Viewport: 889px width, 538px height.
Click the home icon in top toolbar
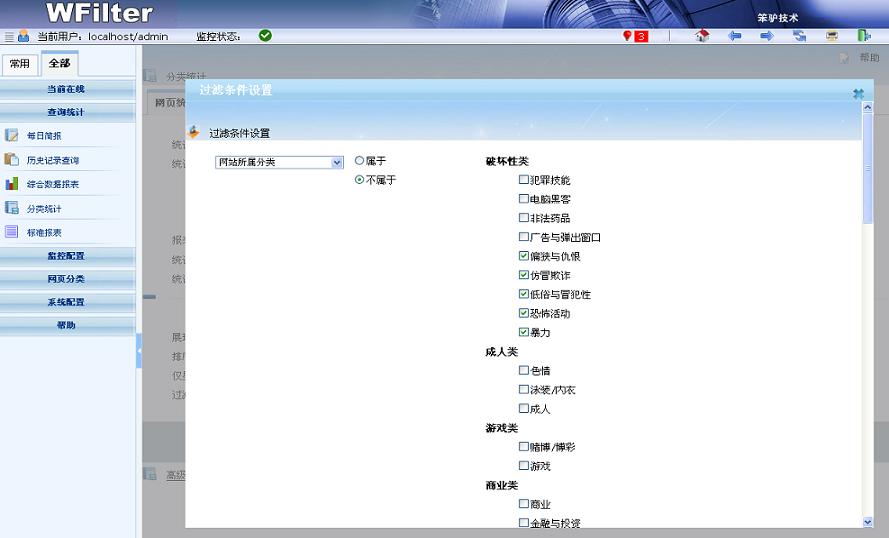click(x=702, y=36)
